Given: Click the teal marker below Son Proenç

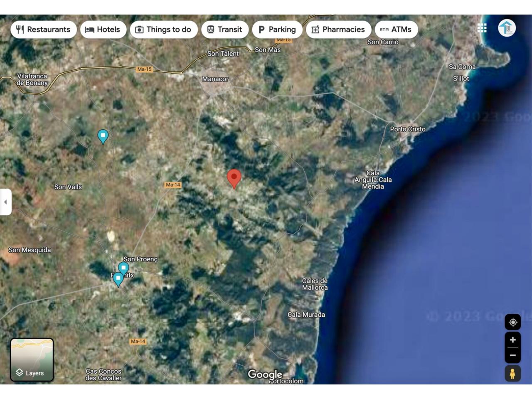Looking at the screenshot, I should [123, 269].
